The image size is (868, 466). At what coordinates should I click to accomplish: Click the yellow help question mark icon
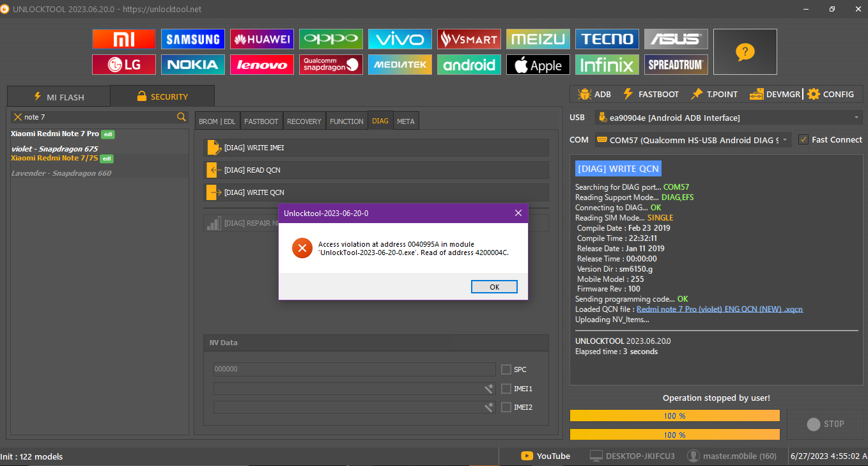point(745,52)
